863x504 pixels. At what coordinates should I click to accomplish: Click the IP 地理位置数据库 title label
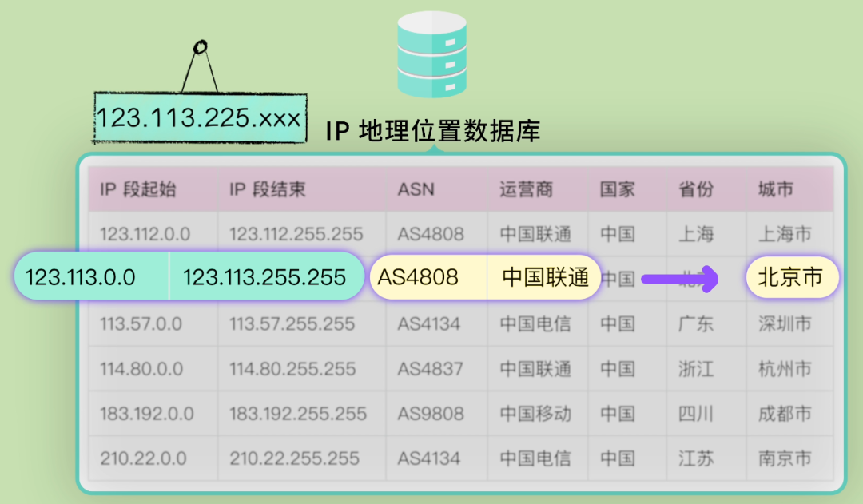pos(435,133)
